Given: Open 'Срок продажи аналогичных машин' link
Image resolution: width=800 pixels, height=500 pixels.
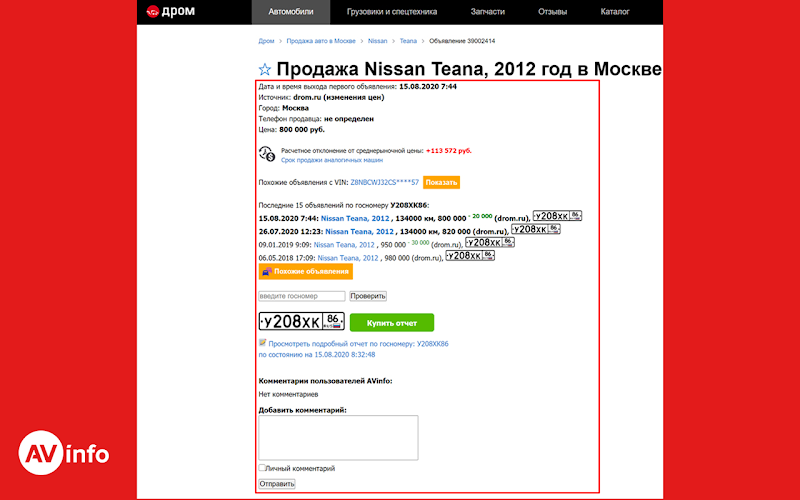Looking at the screenshot, I should point(332,160).
